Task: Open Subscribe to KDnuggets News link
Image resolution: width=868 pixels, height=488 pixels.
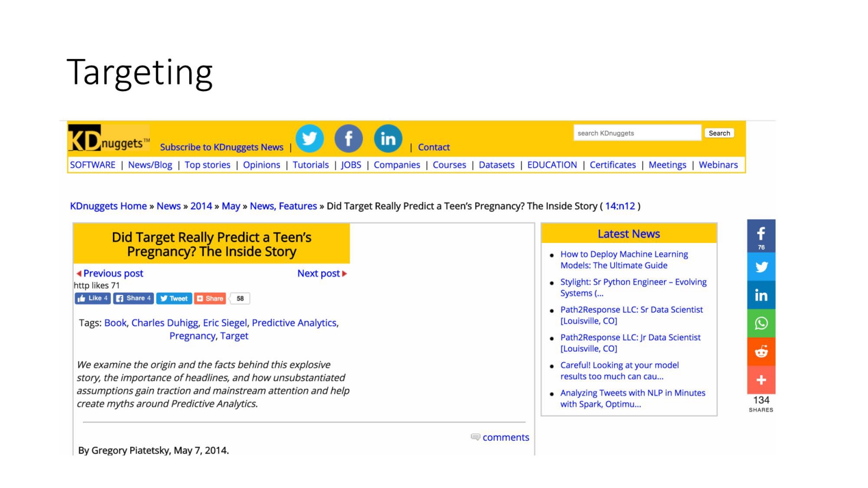Action: (222, 147)
